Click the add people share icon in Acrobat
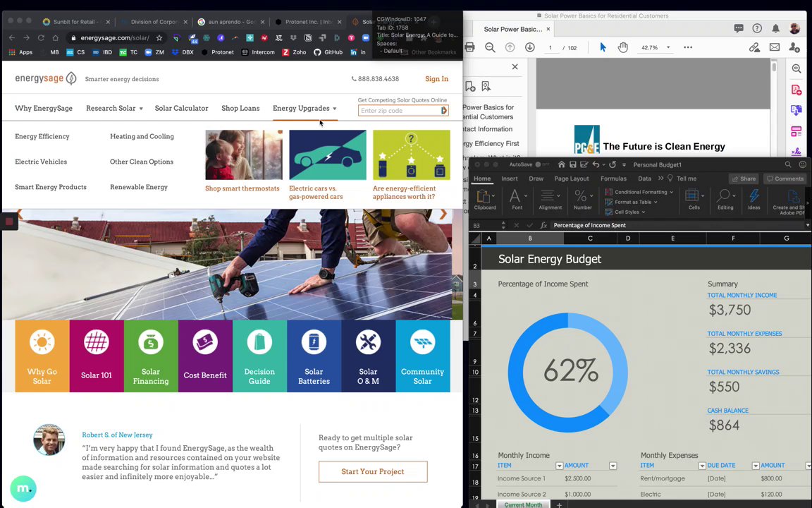Screen dimensions: 812x508 (x=794, y=47)
